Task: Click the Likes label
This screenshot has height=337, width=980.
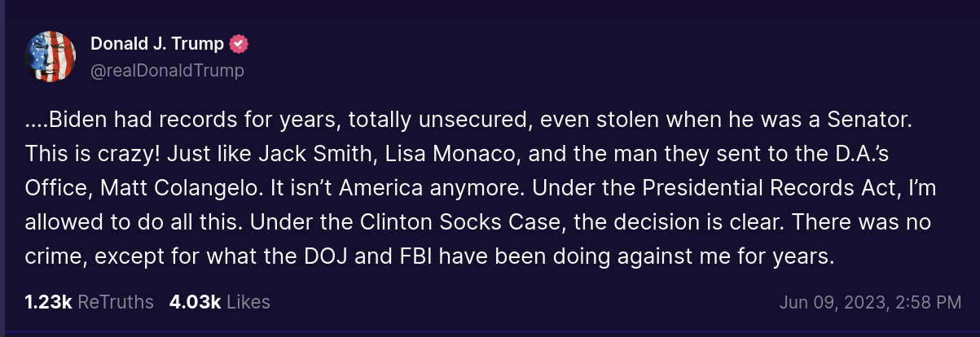Action: point(248,302)
